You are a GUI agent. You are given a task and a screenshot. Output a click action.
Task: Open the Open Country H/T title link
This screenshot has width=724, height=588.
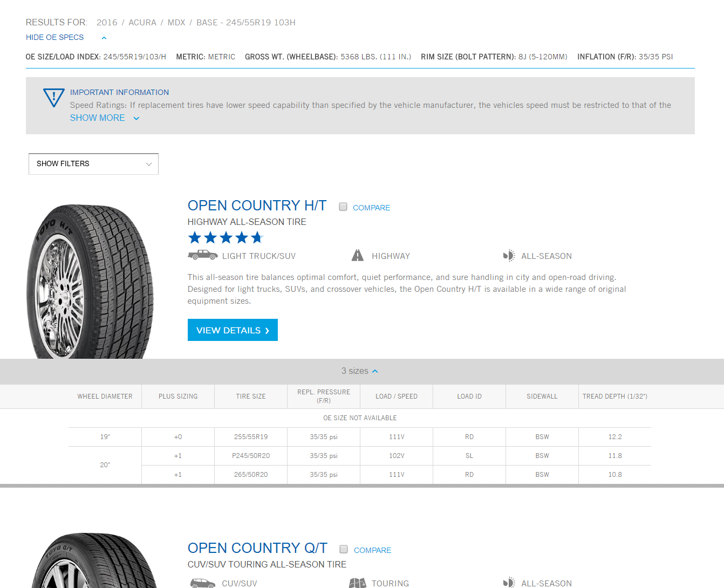click(257, 206)
